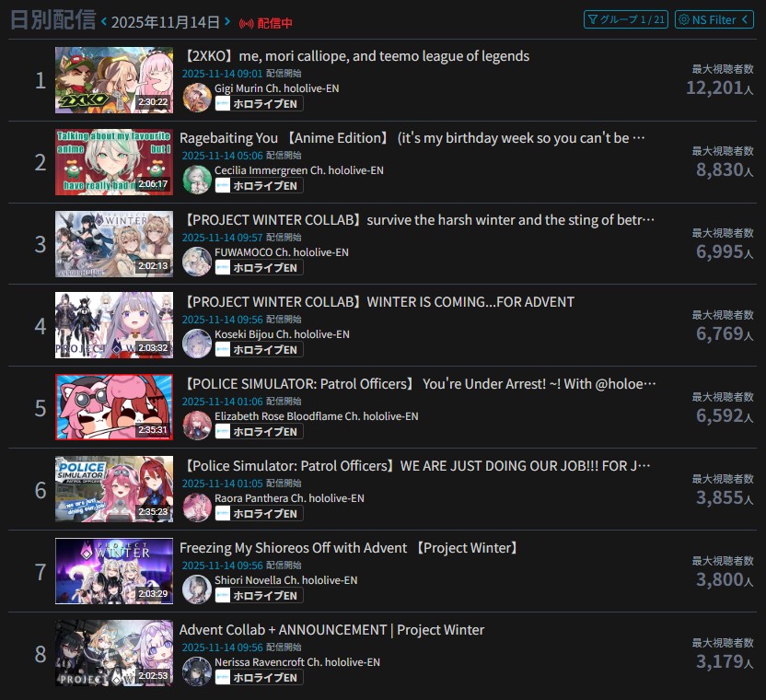Viewport: 766px width, 700px height.
Task: Open title 'Freezing My Shioreos Off with Advent'
Action: (350, 548)
